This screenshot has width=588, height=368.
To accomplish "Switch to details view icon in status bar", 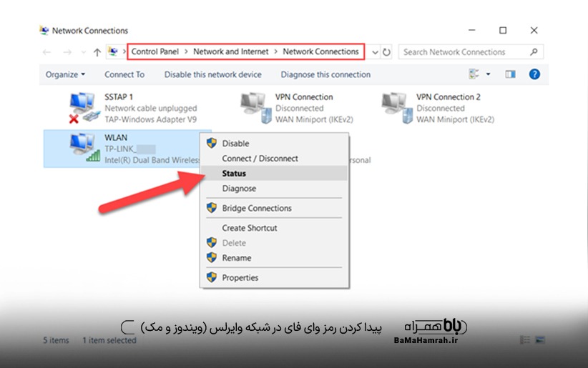I will (x=525, y=340).
